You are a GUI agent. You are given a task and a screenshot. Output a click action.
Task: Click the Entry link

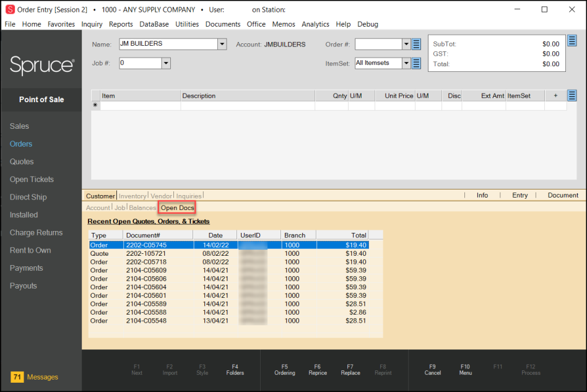tap(520, 195)
